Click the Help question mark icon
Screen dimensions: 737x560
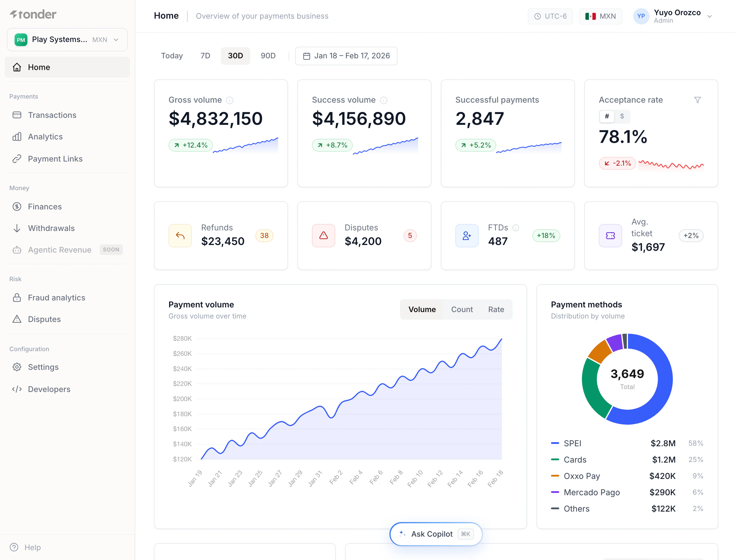pos(14,547)
